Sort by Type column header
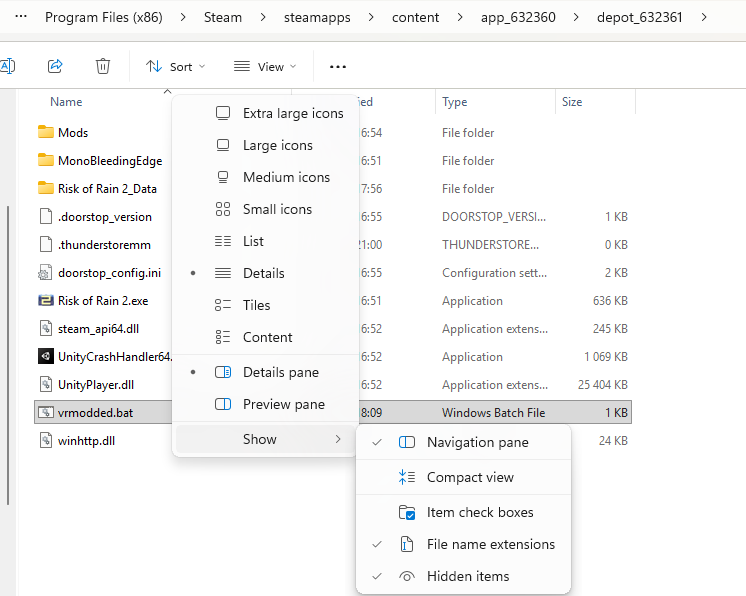 tap(454, 102)
